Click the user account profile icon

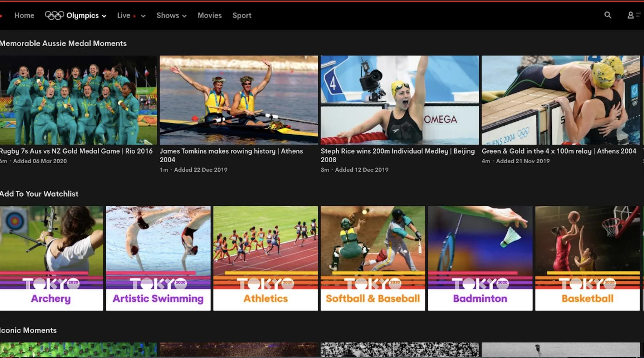pos(630,15)
